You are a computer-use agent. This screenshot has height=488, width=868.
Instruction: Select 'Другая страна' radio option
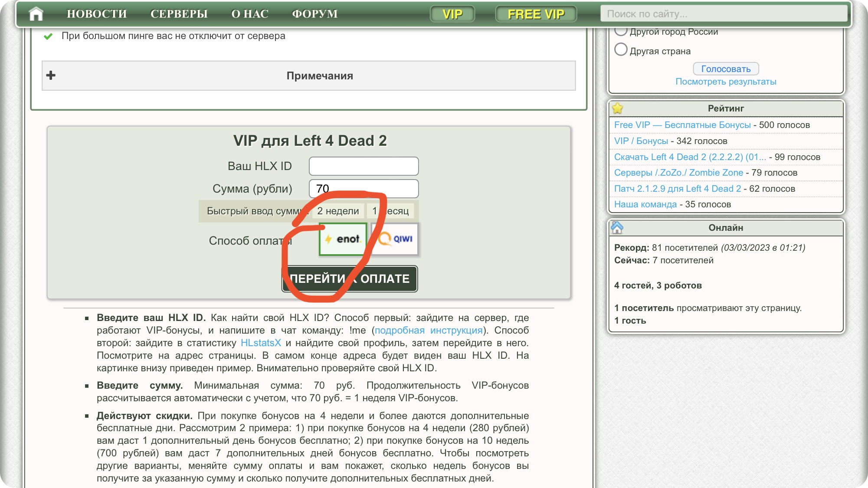pos(621,50)
